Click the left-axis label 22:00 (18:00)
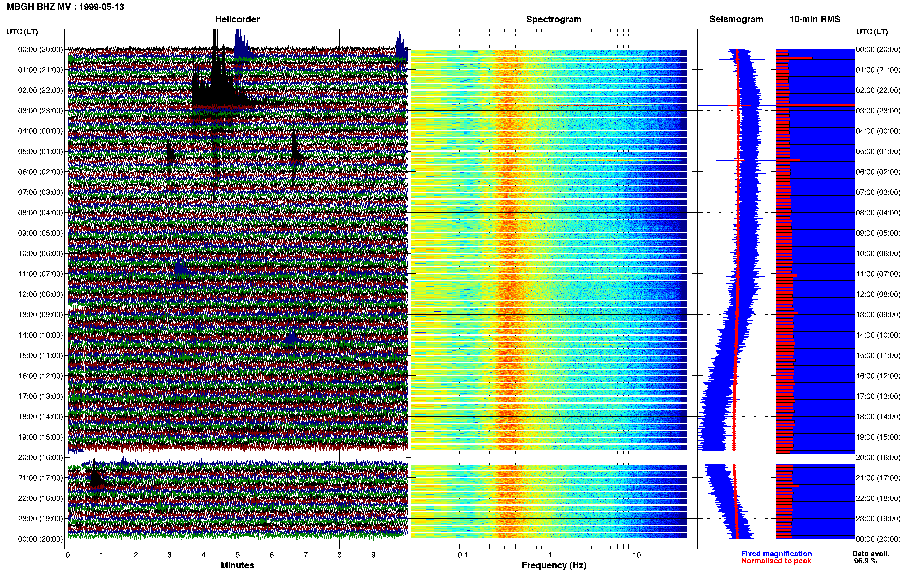This screenshot has height=578, width=924. click(41, 498)
